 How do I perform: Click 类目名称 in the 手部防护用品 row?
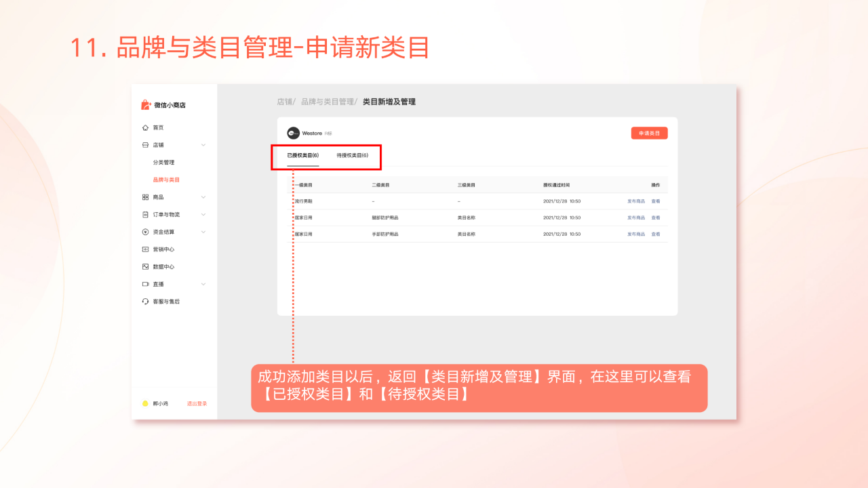point(467,234)
